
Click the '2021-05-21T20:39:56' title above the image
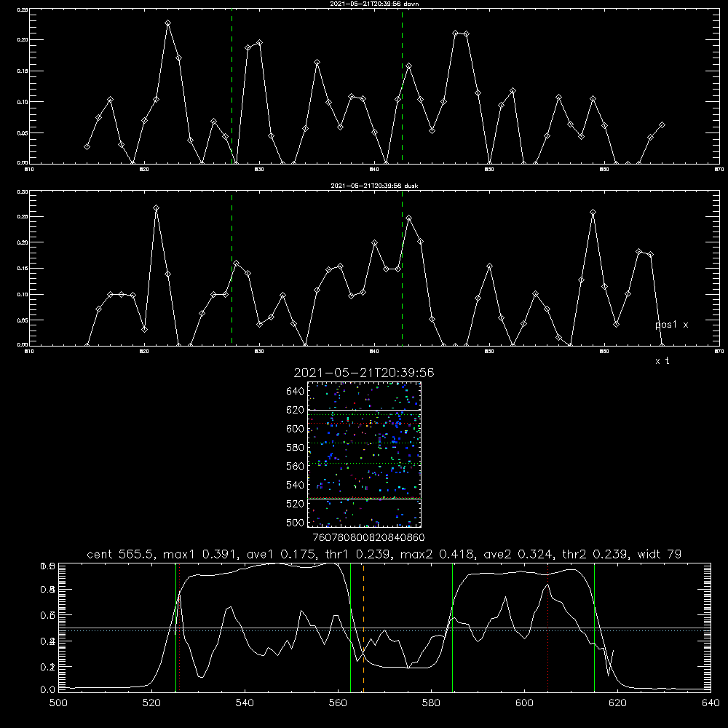(x=364, y=373)
